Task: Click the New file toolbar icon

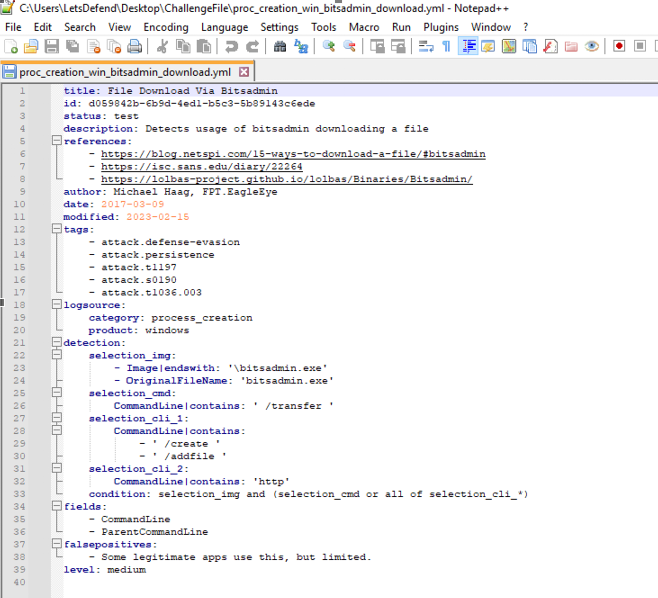Action: pyautogui.click(x=11, y=46)
